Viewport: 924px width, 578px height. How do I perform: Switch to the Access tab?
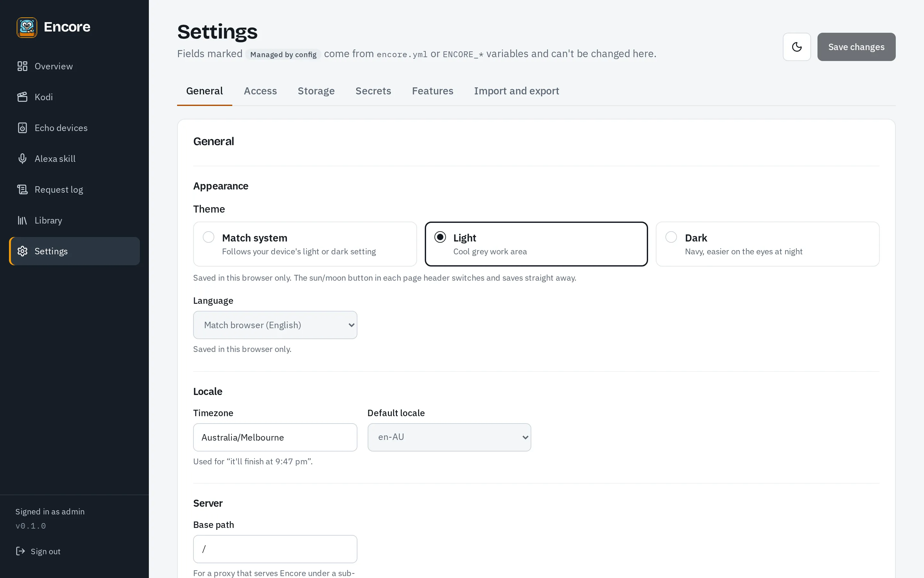click(x=261, y=91)
